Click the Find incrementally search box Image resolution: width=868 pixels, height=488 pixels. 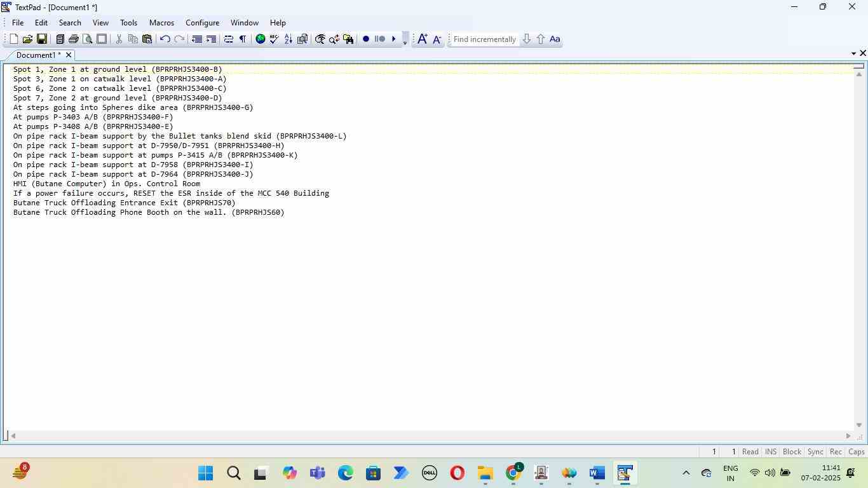pos(484,39)
